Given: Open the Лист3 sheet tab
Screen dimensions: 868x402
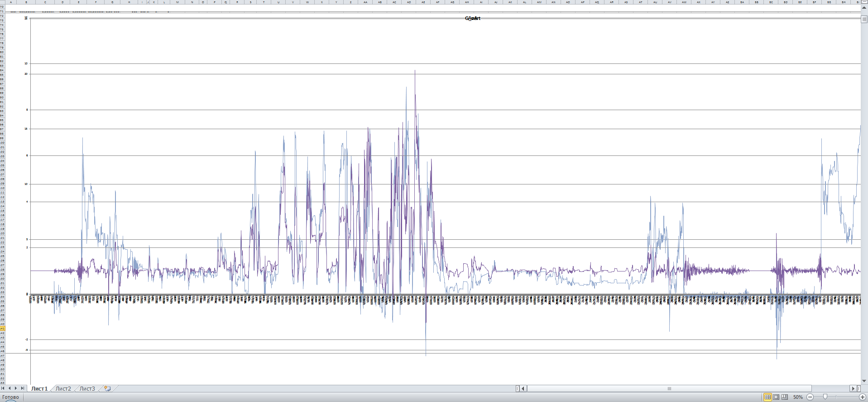Looking at the screenshot, I should [x=87, y=389].
